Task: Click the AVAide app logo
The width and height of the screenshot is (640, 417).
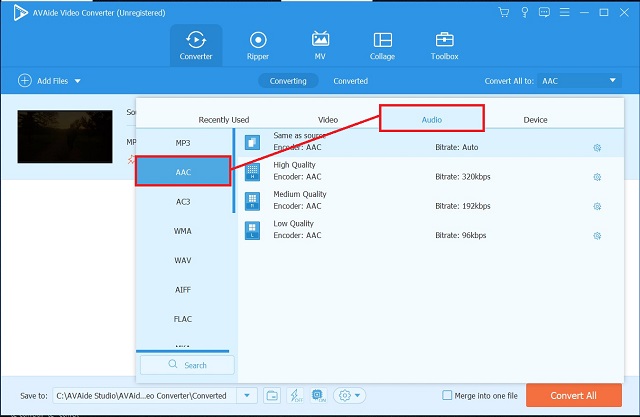Action: [x=20, y=13]
